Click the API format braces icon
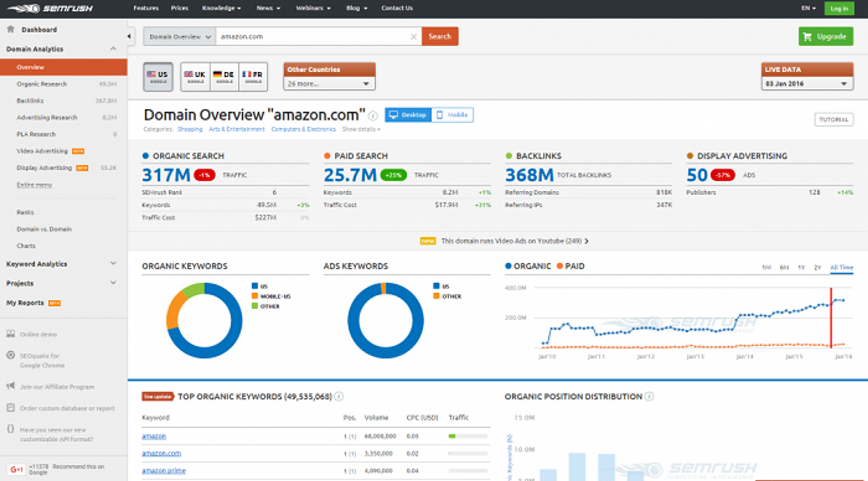 pyautogui.click(x=11, y=429)
